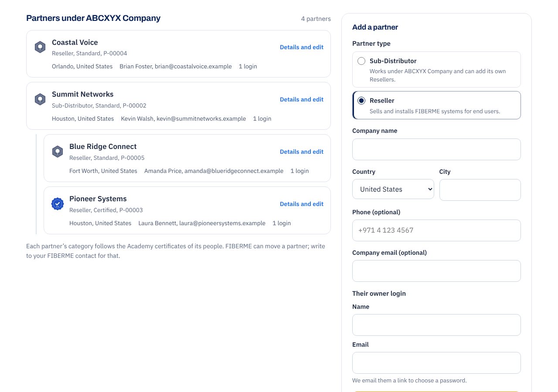558x392 pixels.
Task: Open Details and edit for Pioneer Systems
Action: click(x=302, y=204)
